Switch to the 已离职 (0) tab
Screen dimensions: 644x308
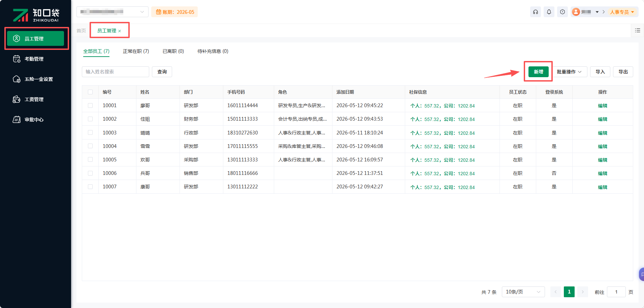tap(173, 51)
